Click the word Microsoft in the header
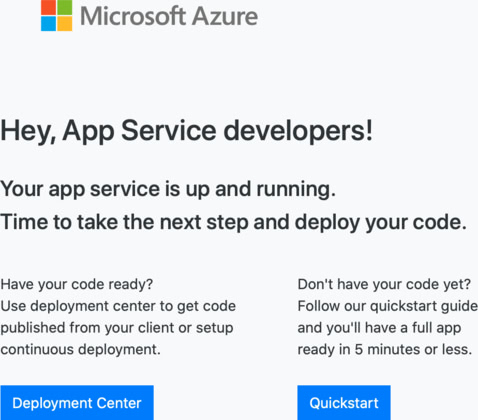Screen dimensions: 478x420 [133, 16]
